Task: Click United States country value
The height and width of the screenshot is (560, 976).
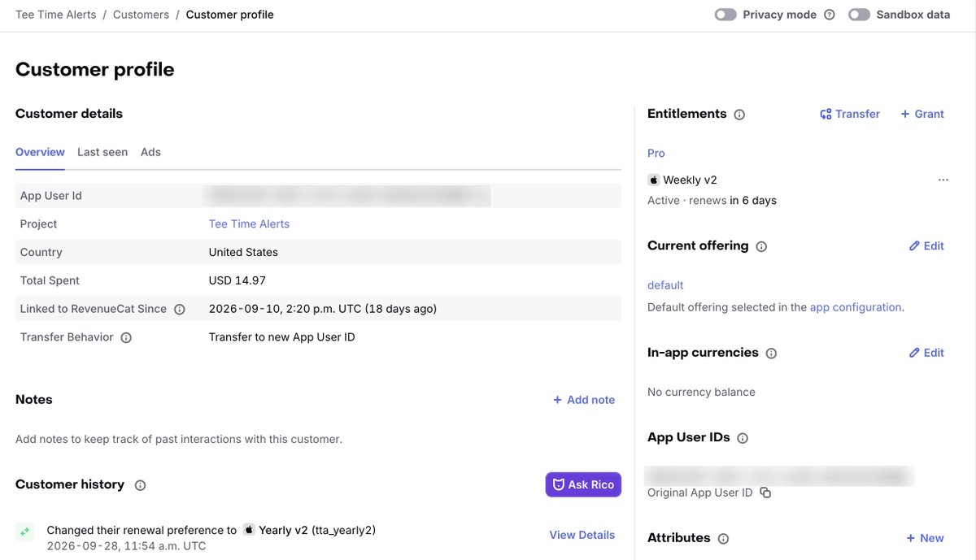Action: pyautogui.click(x=243, y=252)
